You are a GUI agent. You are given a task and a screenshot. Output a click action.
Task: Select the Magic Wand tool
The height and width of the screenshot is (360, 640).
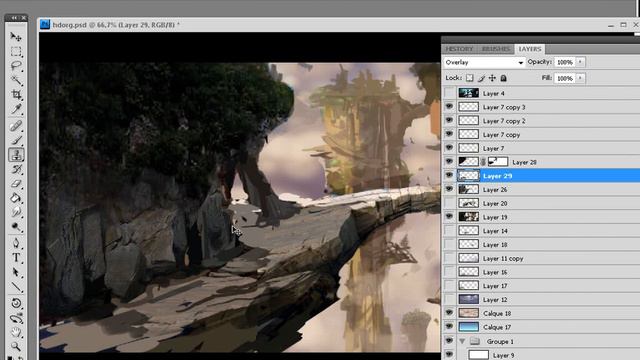click(16, 80)
